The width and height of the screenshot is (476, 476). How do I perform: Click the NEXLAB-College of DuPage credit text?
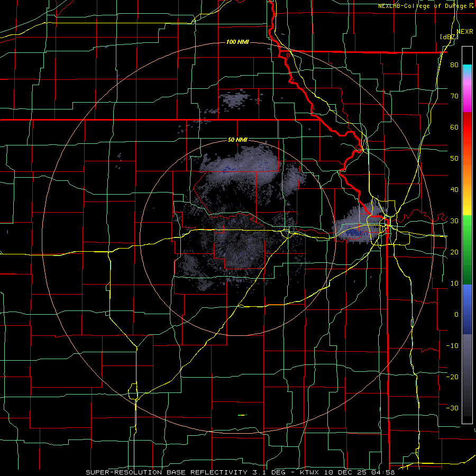423,6
